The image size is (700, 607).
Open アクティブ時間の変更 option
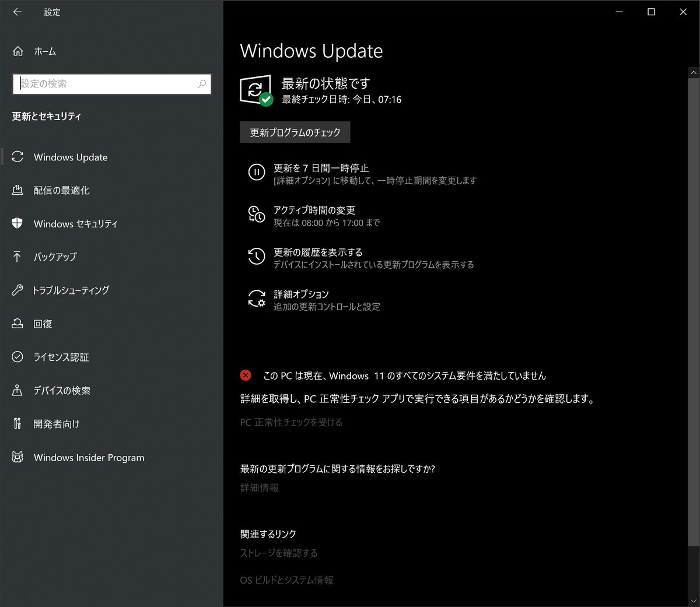click(314, 210)
